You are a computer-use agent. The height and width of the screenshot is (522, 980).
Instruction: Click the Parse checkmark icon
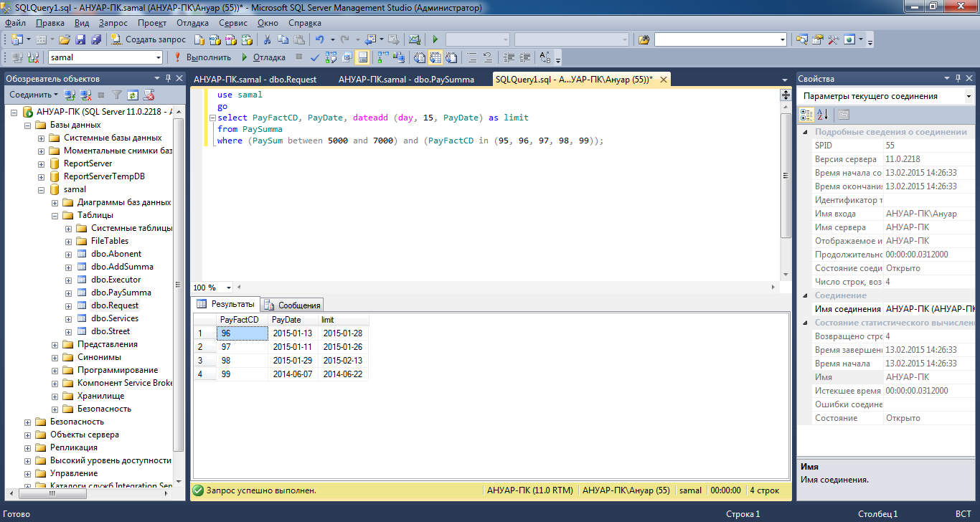coord(314,57)
